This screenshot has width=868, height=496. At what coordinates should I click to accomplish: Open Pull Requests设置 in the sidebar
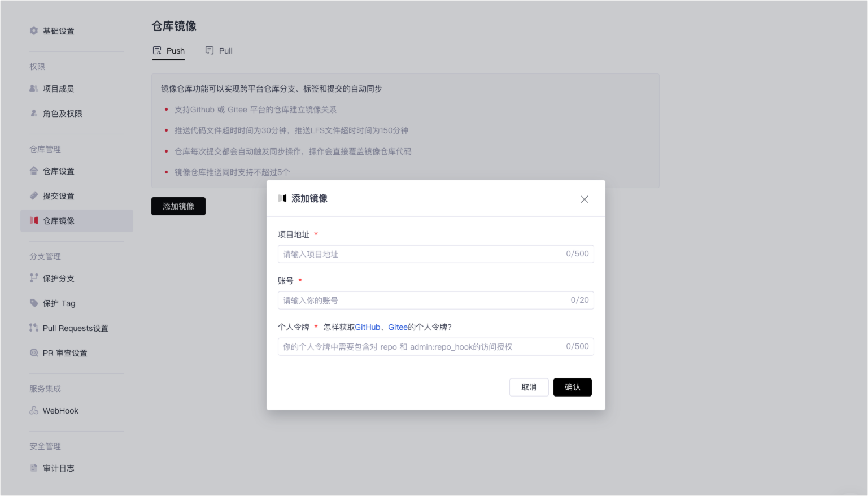point(75,328)
